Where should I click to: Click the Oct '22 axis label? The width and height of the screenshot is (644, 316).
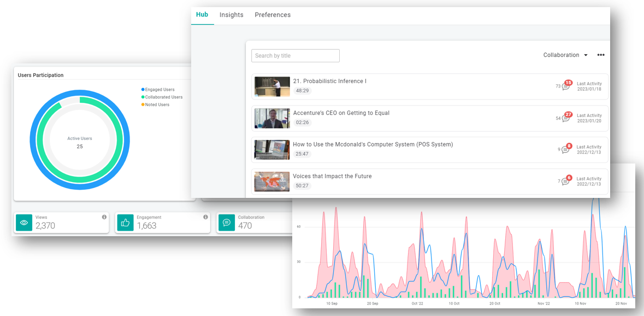click(x=417, y=303)
